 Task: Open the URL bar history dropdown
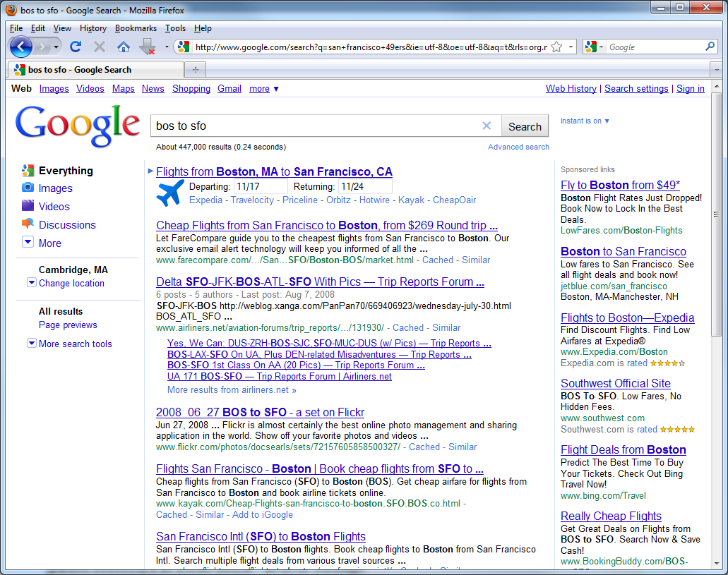pyautogui.click(x=571, y=47)
